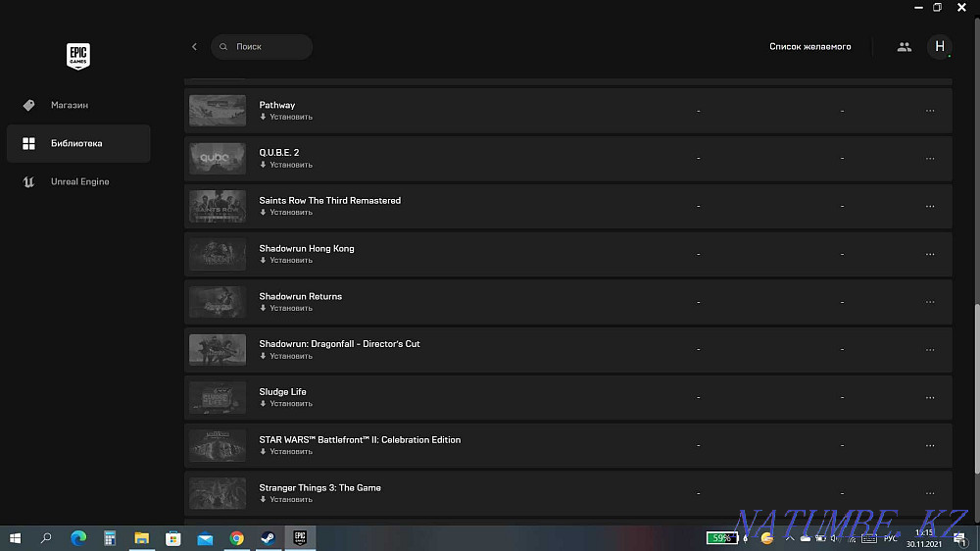Open the friends list icon

pyautogui.click(x=904, y=47)
